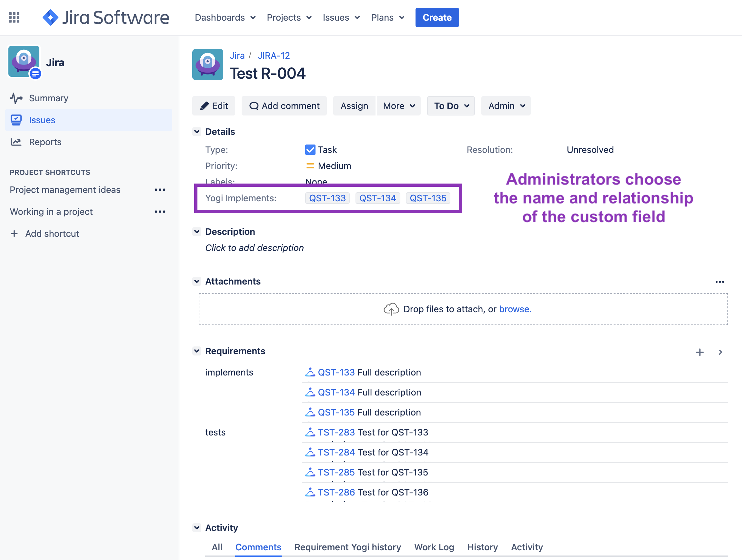
Task: Click the Jira project avatar
Action: pos(24,61)
